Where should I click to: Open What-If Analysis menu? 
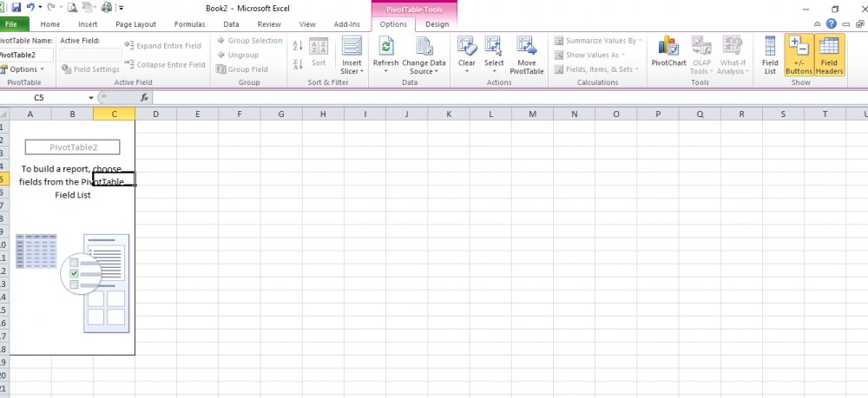(733, 55)
